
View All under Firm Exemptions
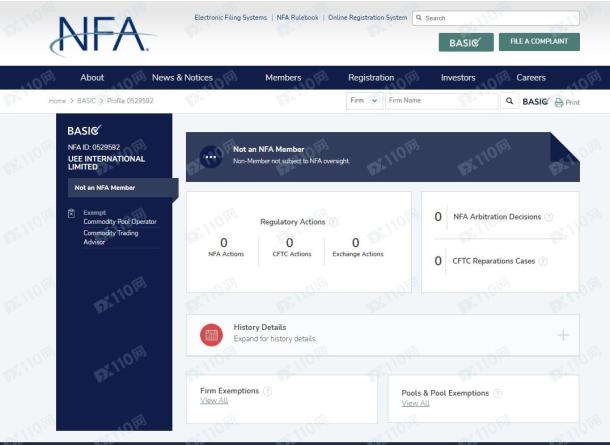click(x=214, y=401)
